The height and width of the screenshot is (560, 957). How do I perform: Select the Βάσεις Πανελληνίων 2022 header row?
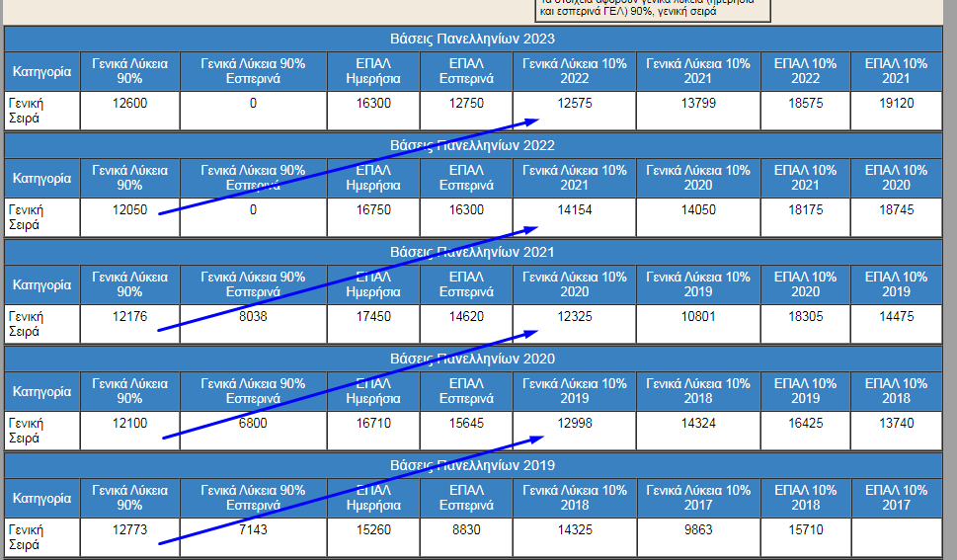click(x=472, y=145)
